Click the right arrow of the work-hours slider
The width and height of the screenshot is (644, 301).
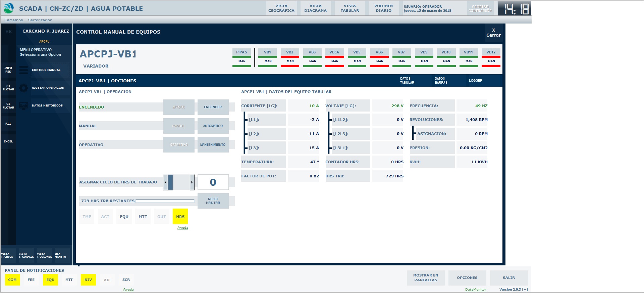tap(192, 182)
